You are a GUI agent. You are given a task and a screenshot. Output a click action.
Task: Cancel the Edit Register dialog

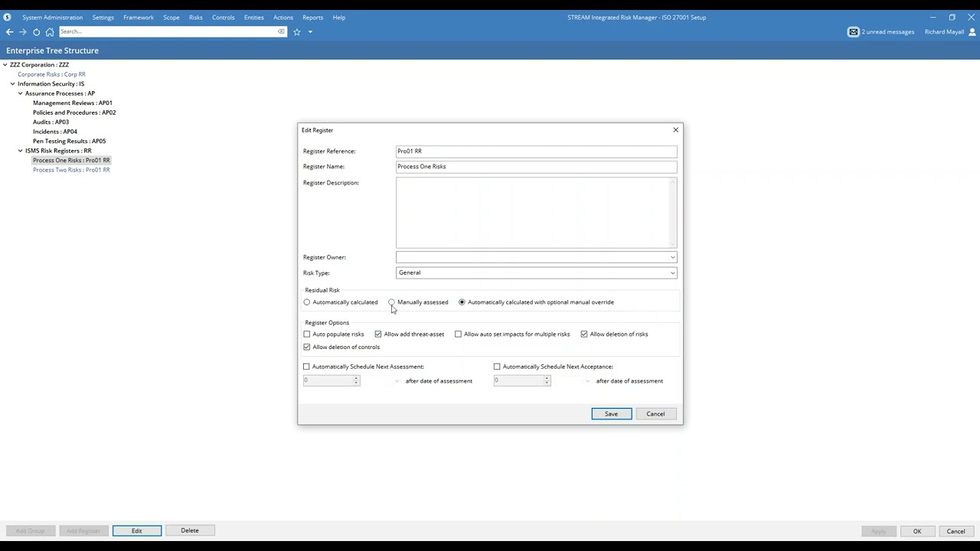pyautogui.click(x=655, y=414)
